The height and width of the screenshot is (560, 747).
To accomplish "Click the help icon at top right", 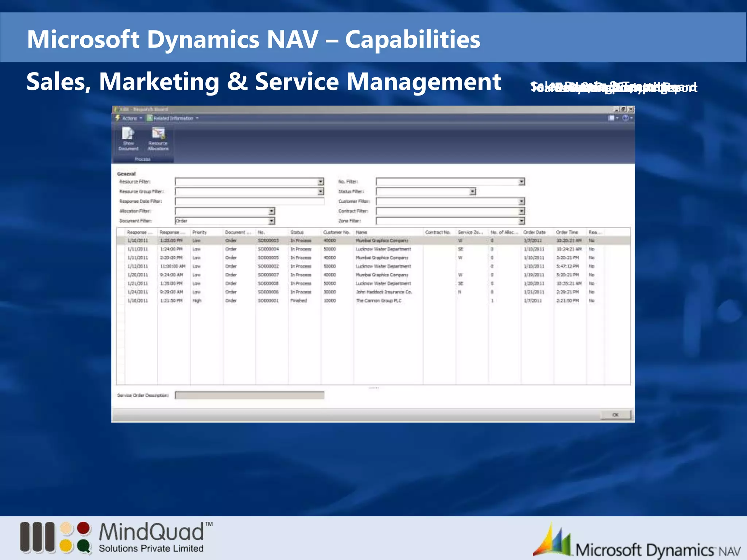I will point(625,118).
